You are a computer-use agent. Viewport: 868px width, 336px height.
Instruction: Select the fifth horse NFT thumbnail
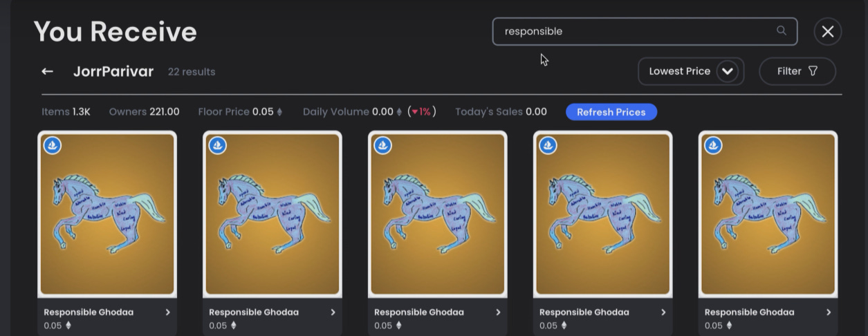point(768,214)
